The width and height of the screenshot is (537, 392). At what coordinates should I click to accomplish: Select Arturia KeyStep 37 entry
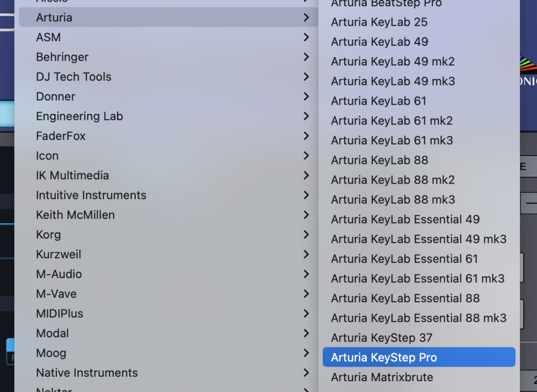click(381, 338)
